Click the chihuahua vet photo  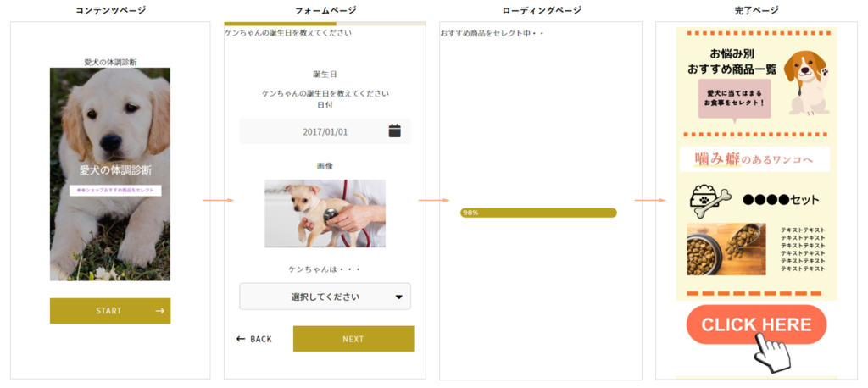(x=325, y=213)
